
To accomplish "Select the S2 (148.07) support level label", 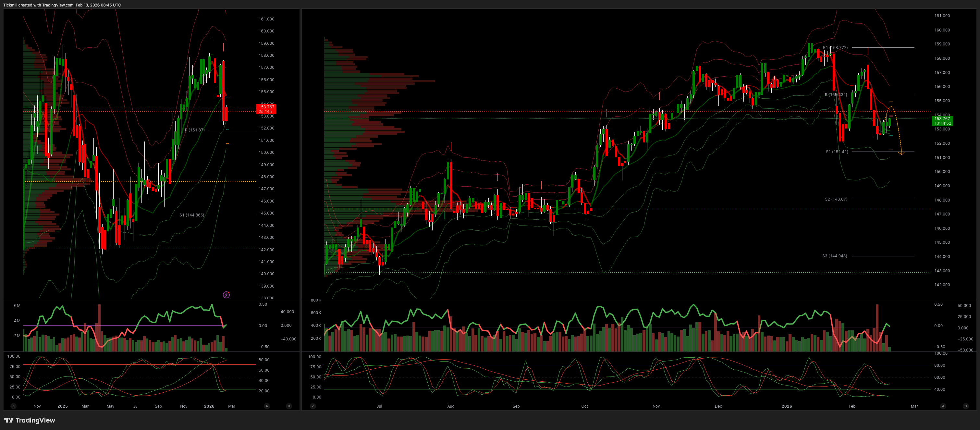I will click(x=836, y=199).
